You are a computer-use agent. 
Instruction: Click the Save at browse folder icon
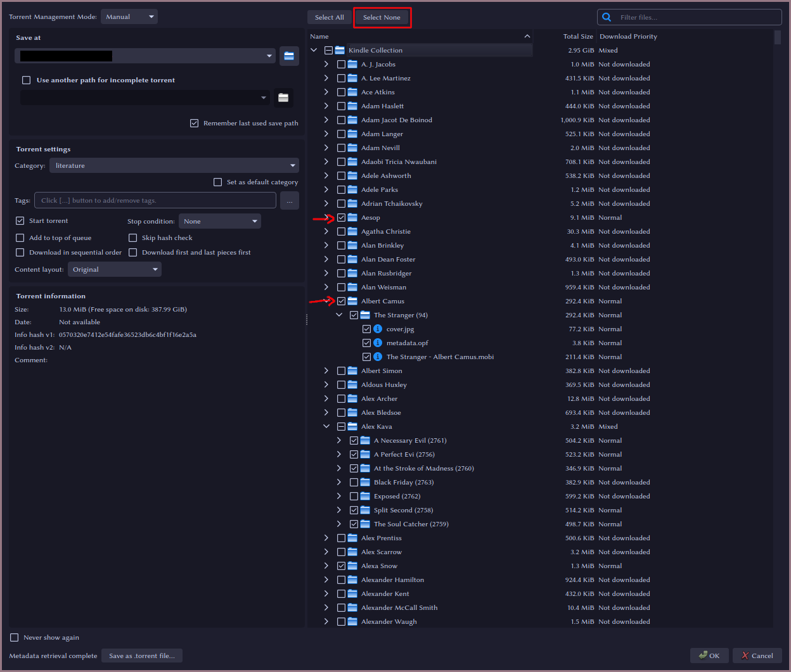(x=289, y=56)
